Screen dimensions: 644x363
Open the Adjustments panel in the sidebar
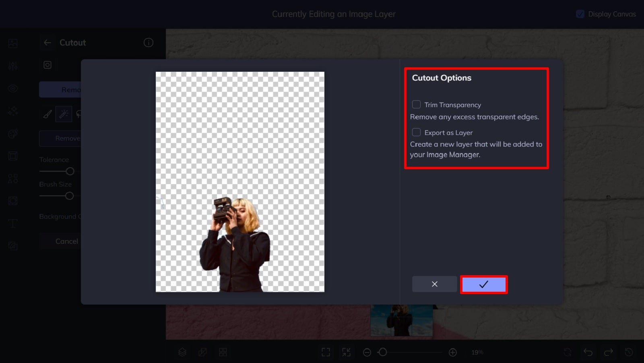click(x=12, y=66)
